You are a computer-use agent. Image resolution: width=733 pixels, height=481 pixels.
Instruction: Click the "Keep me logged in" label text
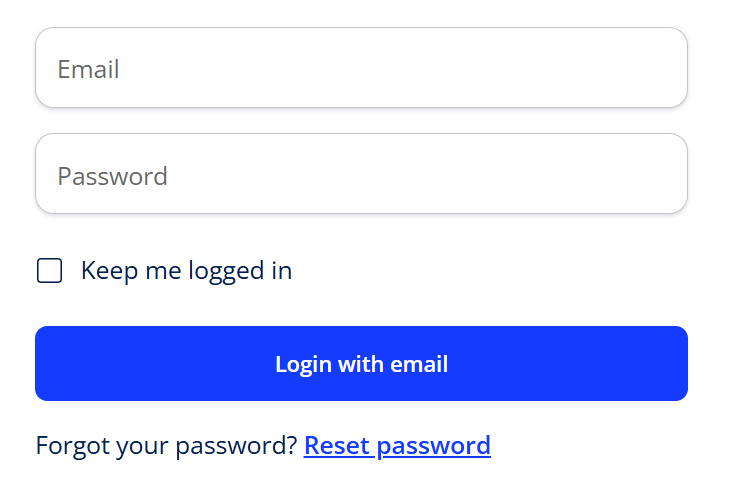pos(186,270)
